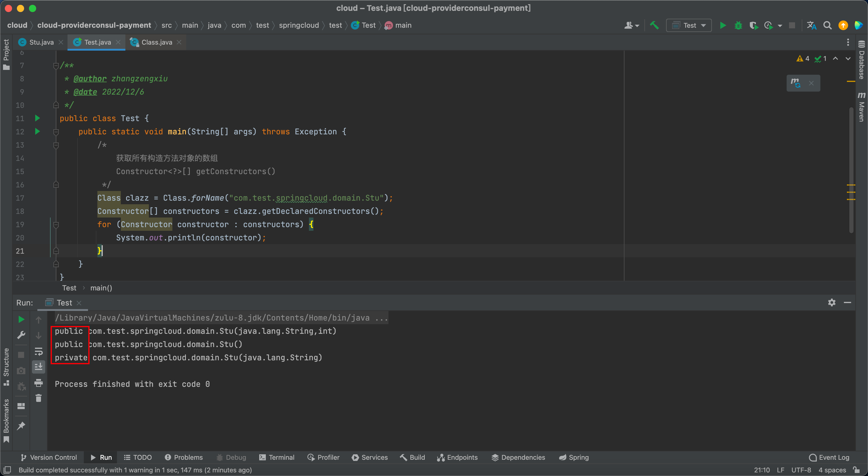Dismiss the Maven reload popup
Image resolution: width=868 pixels, height=476 pixels.
[811, 83]
